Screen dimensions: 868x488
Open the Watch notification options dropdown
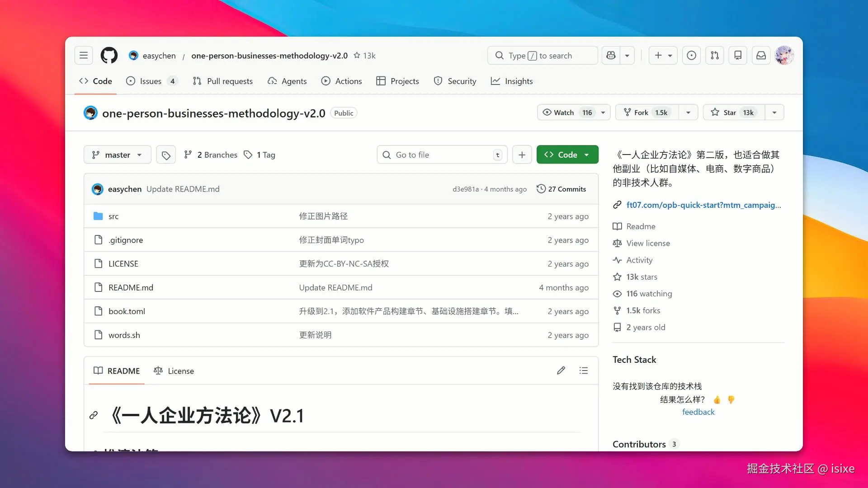(x=604, y=112)
